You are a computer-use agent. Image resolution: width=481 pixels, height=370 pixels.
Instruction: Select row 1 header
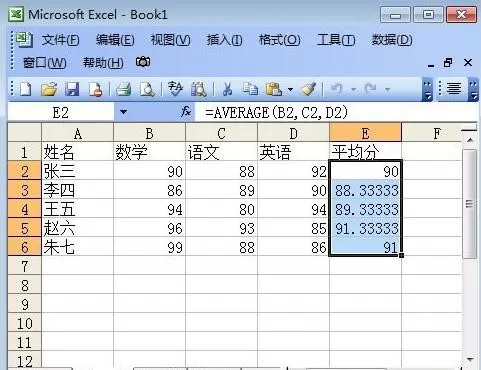pyautogui.click(x=24, y=152)
